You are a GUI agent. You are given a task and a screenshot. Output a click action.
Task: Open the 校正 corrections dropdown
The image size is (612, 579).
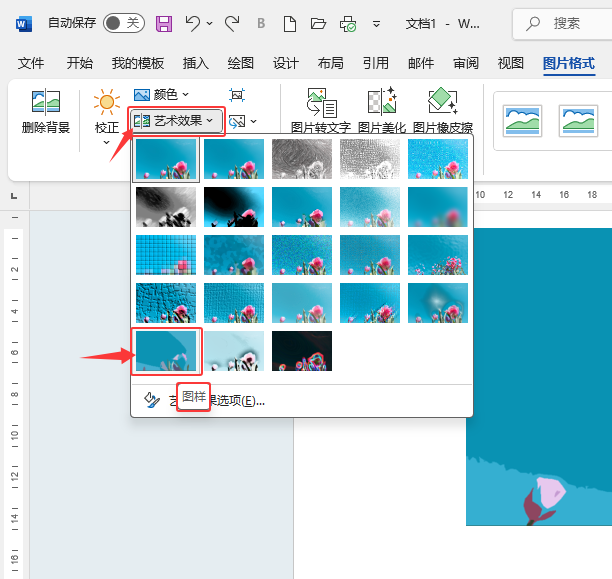(107, 116)
